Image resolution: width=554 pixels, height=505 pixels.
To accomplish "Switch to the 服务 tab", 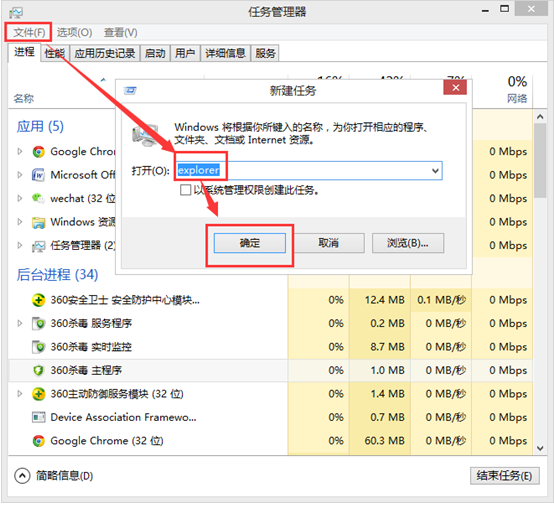I will click(x=265, y=53).
